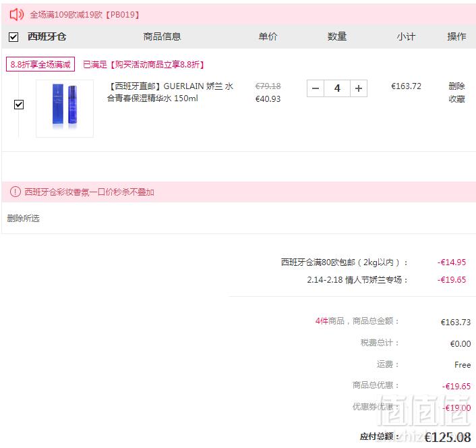
Task: Click the 8.8折享全场满减 promotion tag
Action: 40,64
